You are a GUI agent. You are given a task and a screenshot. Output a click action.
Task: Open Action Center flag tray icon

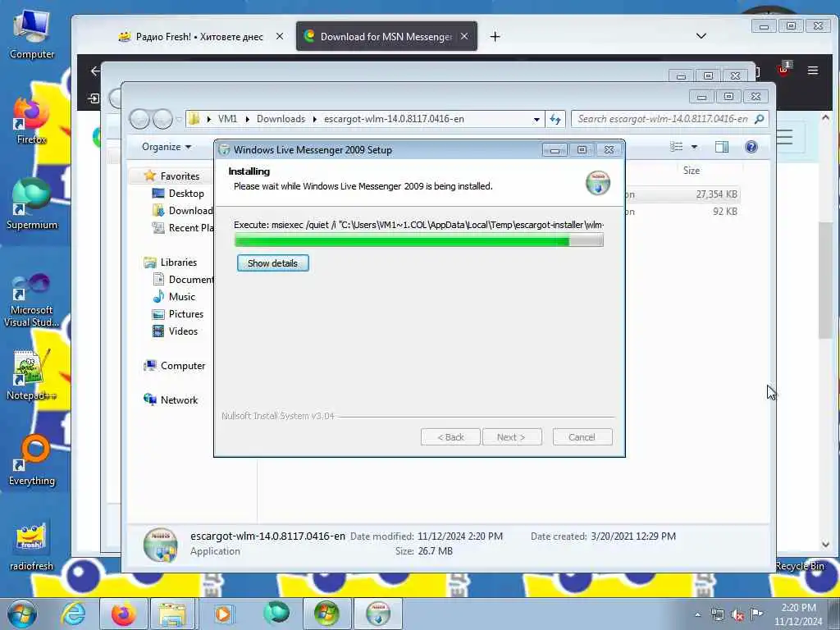click(756, 614)
